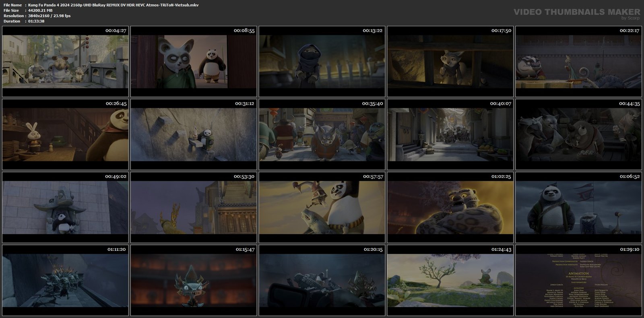
Task: Click the thumbnail stamped 01:06:52
Action: coord(579,207)
